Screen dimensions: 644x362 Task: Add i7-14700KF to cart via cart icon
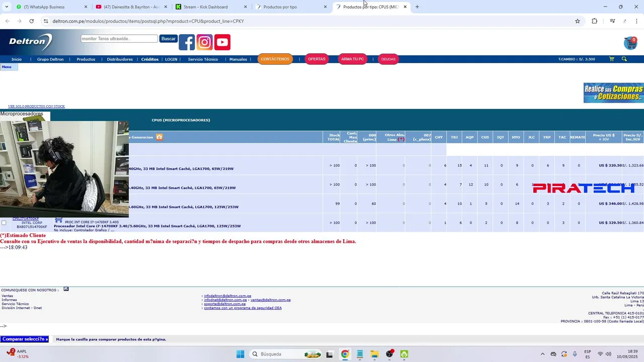(x=58, y=220)
